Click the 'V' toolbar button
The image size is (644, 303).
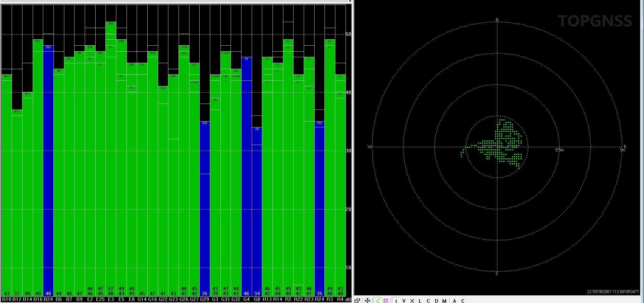tap(404, 301)
